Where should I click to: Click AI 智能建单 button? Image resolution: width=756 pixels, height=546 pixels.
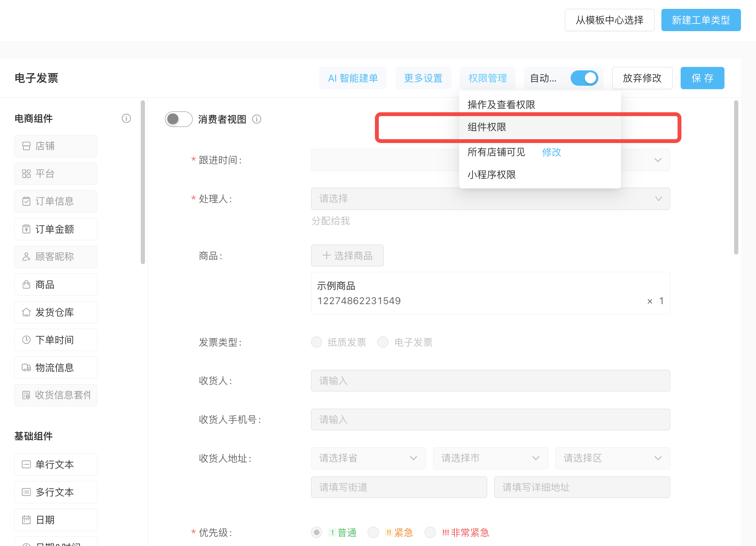[353, 78]
